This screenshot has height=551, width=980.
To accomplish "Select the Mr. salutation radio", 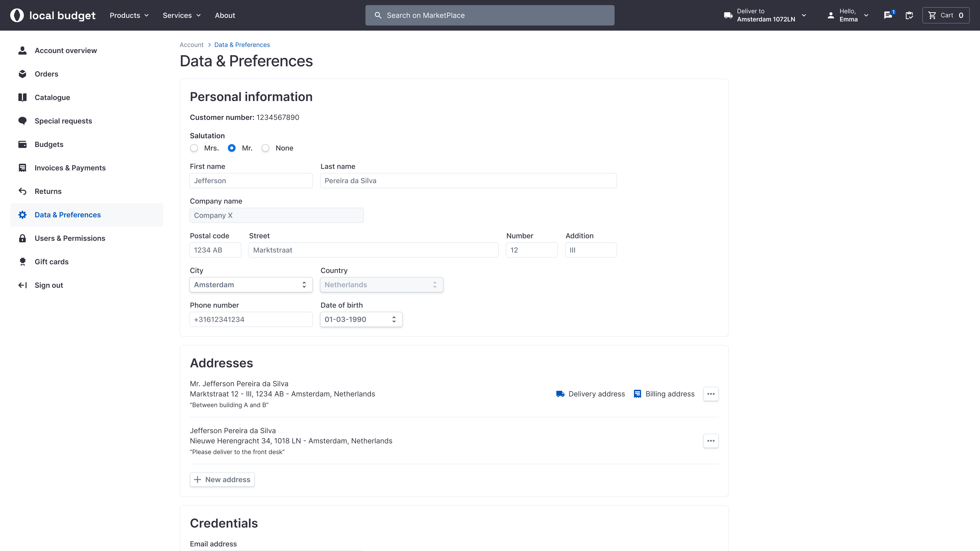I will [232, 148].
